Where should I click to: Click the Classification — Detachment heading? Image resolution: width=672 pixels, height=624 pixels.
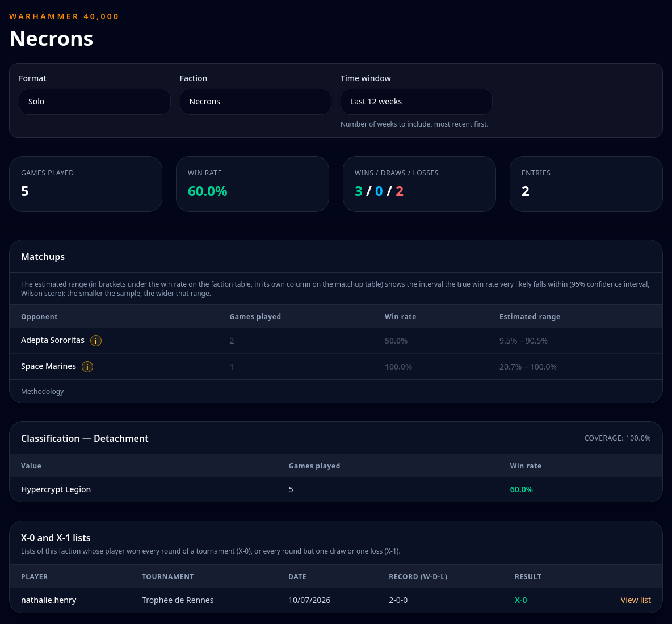point(85,438)
